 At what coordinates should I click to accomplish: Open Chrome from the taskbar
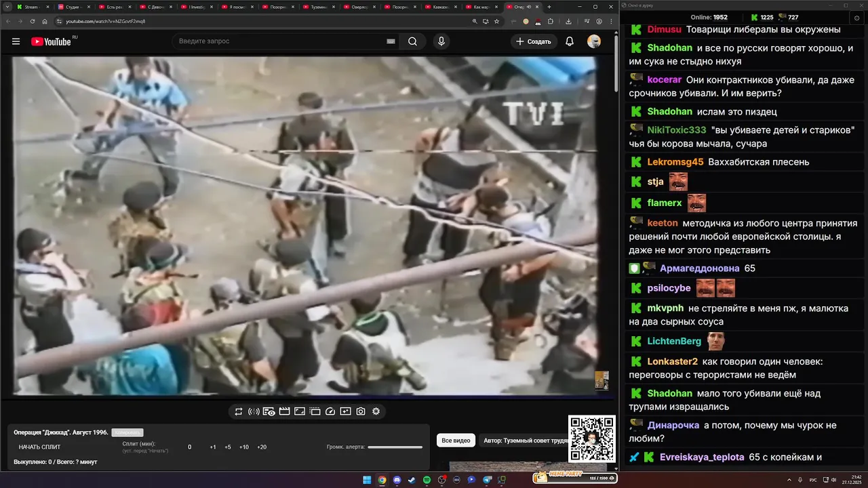[x=382, y=480]
